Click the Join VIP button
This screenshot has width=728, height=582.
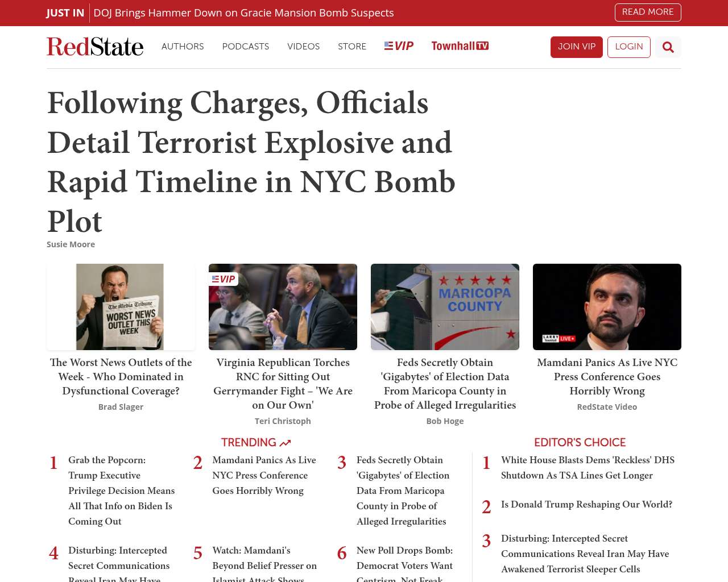click(x=576, y=47)
